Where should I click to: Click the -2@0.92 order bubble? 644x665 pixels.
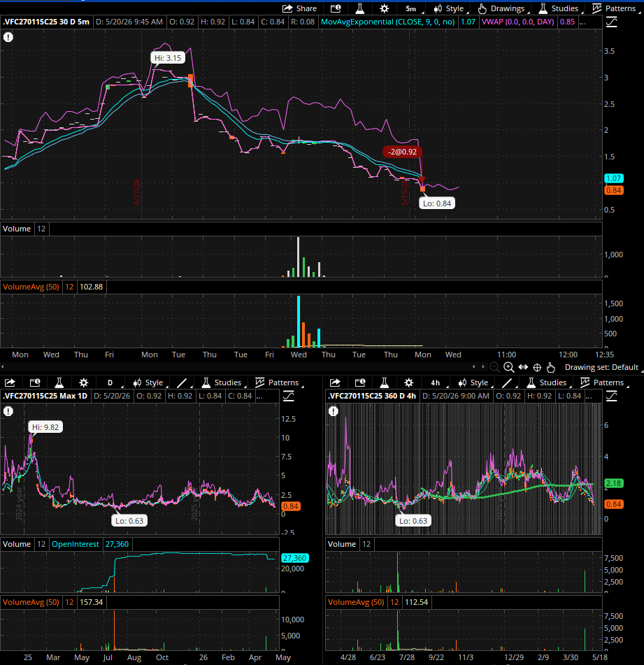[402, 152]
